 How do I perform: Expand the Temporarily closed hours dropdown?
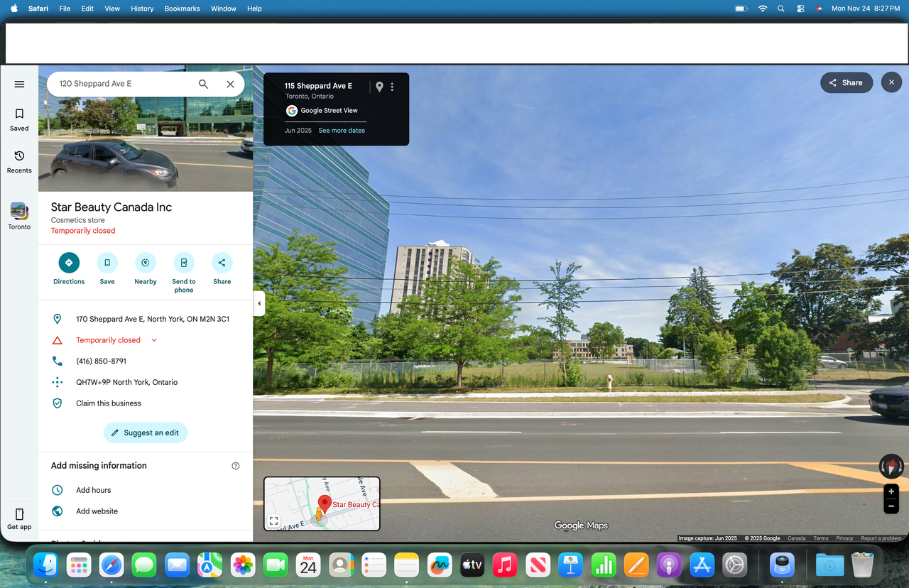[x=154, y=340]
